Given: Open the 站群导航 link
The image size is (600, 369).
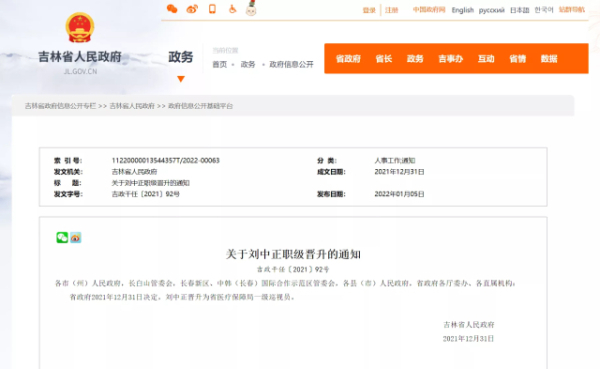Looking at the screenshot, I should tap(572, 10).
